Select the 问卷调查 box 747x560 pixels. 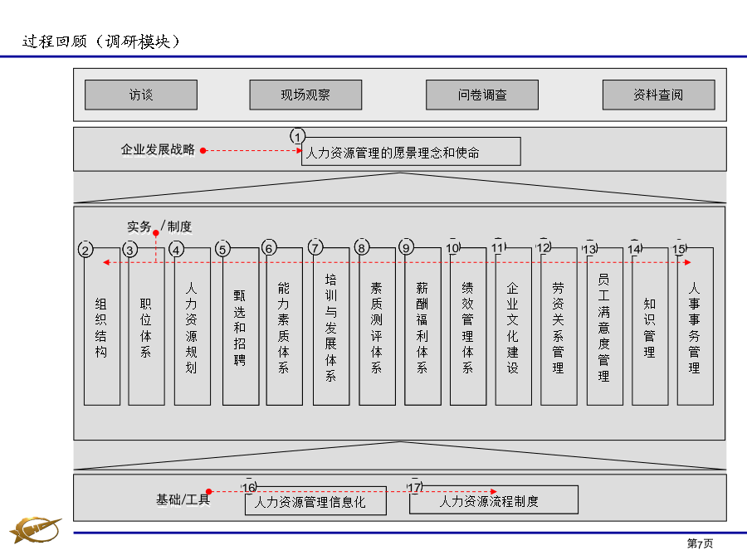482,95
